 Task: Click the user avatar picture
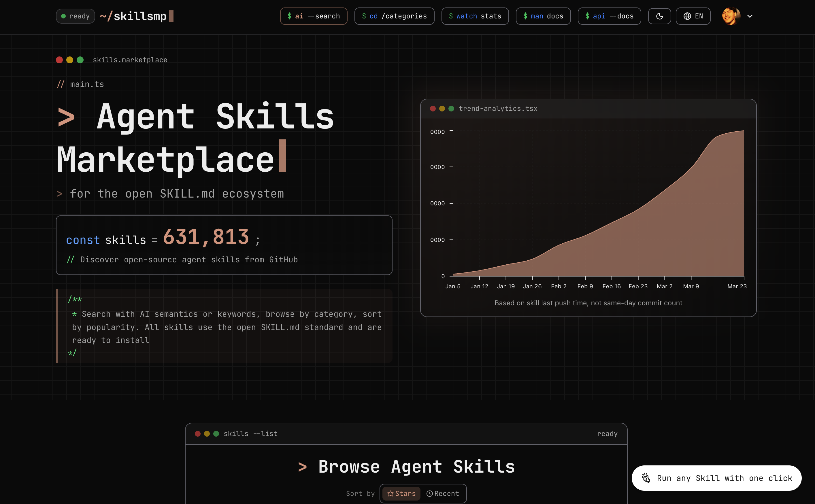731,16
